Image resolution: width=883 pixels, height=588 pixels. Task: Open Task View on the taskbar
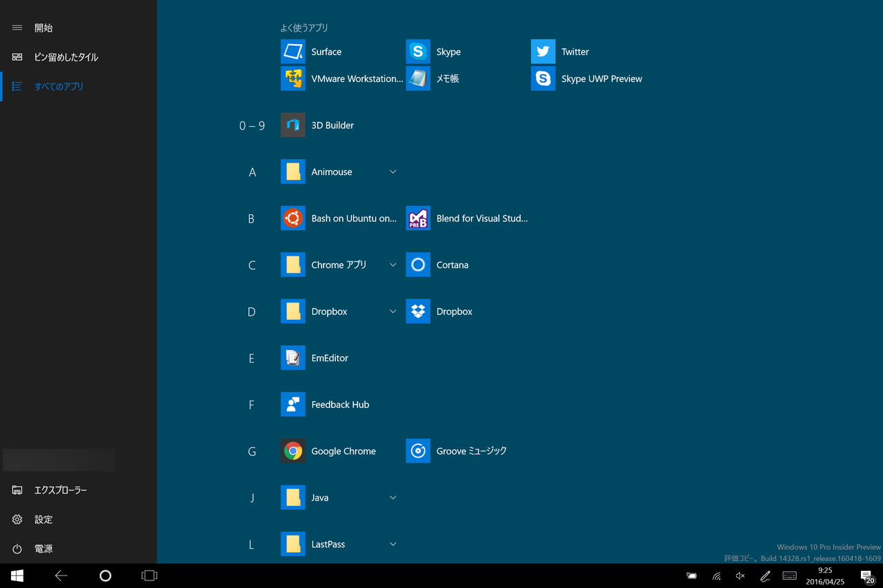pyautogui.click(x=149, y=576)
